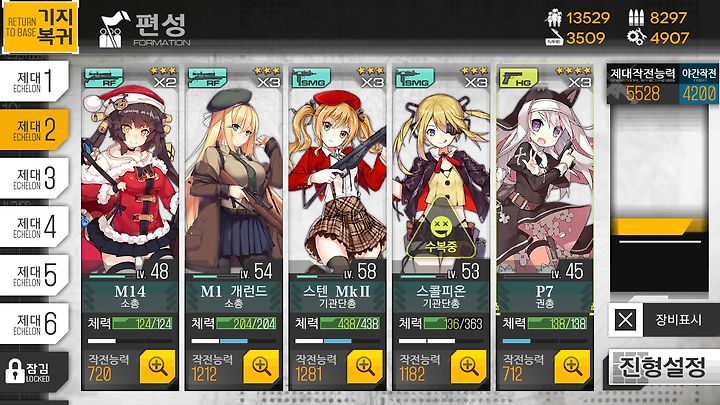Click the locked echelon padlock
The image size is (720, 405).
point(15,371)
